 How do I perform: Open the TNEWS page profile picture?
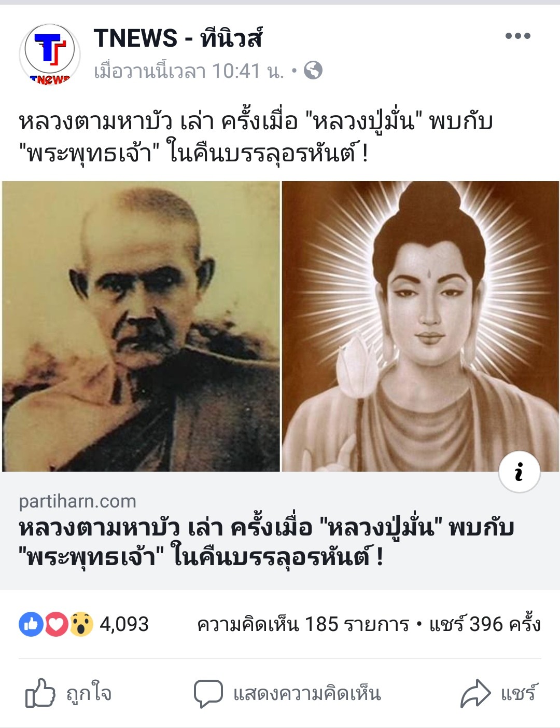(x=50, y=53)
